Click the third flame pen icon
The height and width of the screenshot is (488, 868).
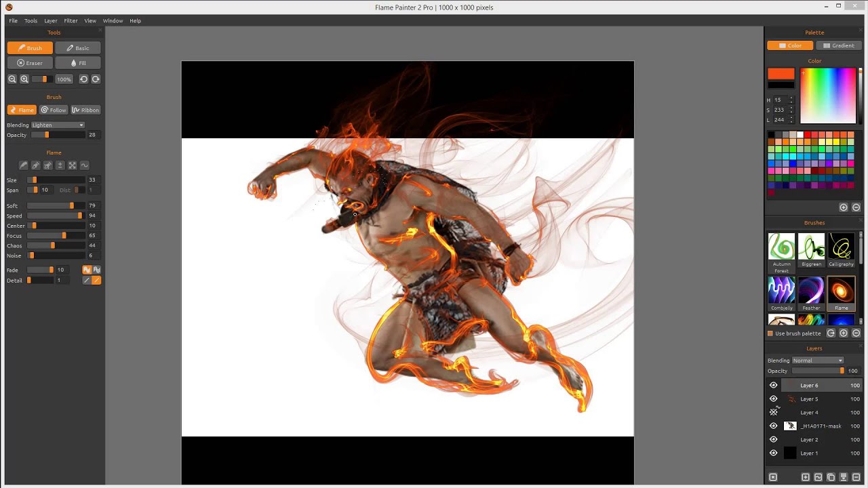[x=47, y=165]
